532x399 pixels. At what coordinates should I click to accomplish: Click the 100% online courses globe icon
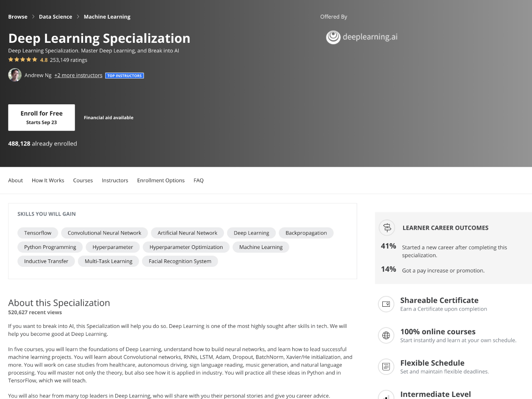[386, 335]
